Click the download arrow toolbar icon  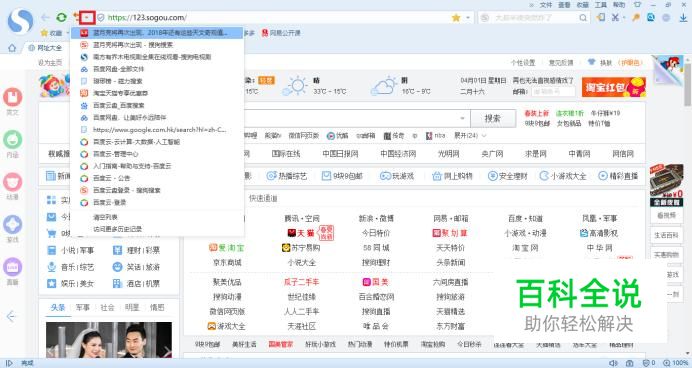(x=683, y=18)
